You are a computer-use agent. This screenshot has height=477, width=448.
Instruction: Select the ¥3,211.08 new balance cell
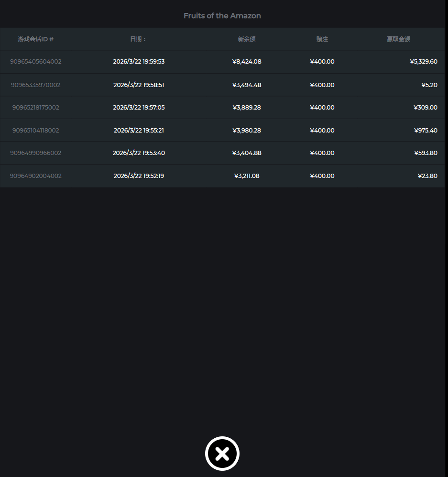coord(247,176)
